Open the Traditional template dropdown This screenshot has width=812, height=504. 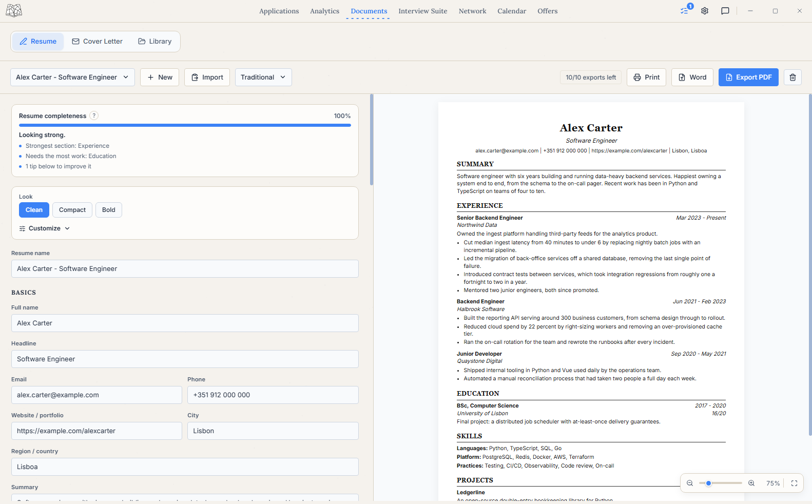pyautogui.click(x=263, y=77)
